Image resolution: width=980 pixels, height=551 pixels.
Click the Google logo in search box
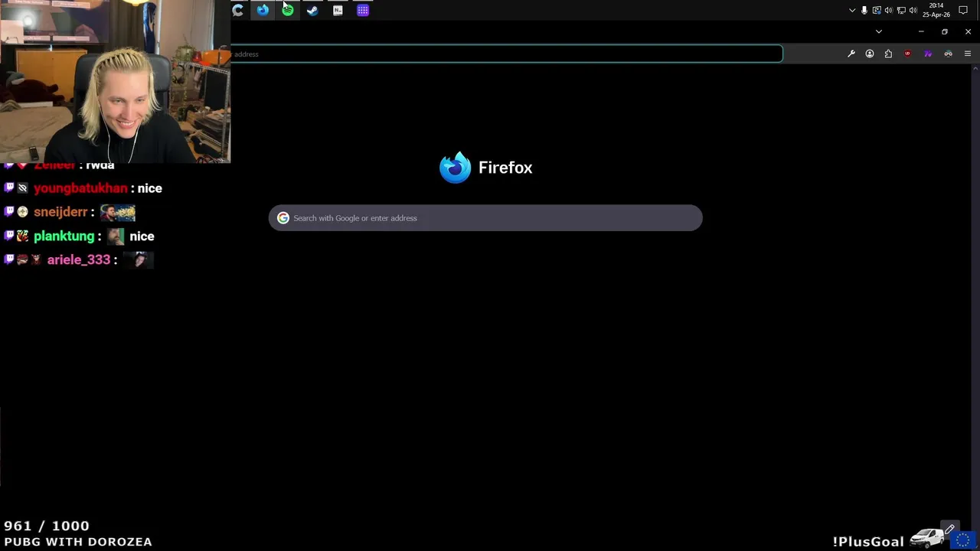(x=283, y=218)
